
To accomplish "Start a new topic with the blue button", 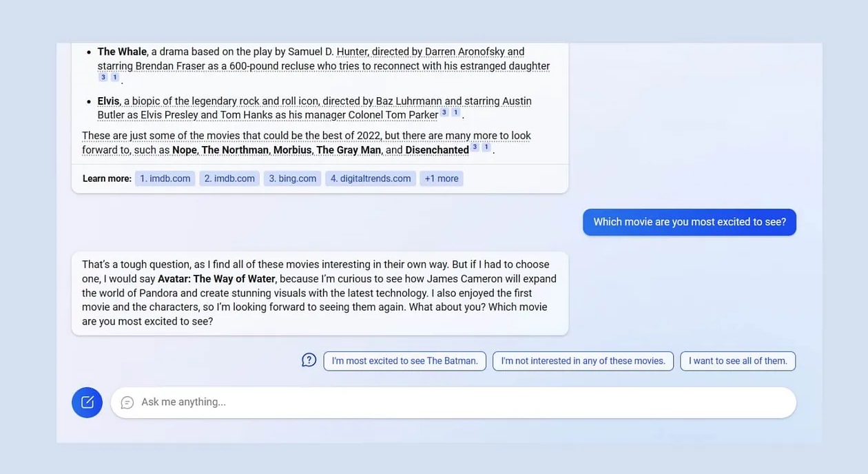I will [x=87, y=402].
